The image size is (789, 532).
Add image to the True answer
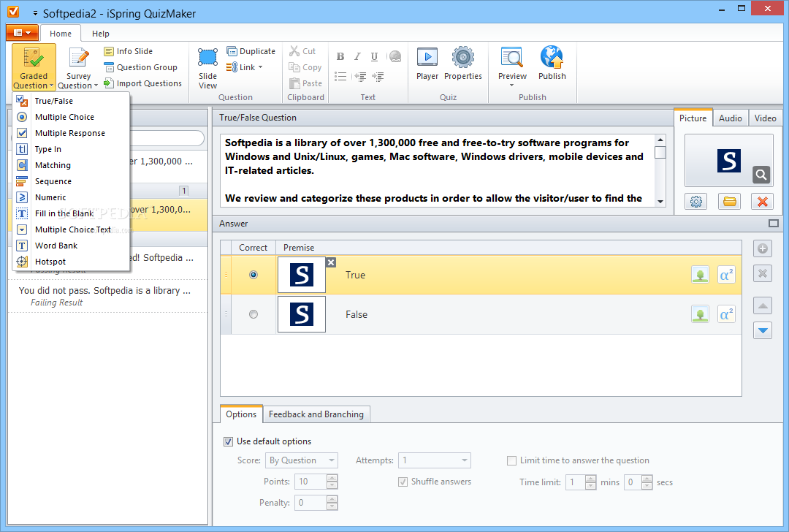700,275
